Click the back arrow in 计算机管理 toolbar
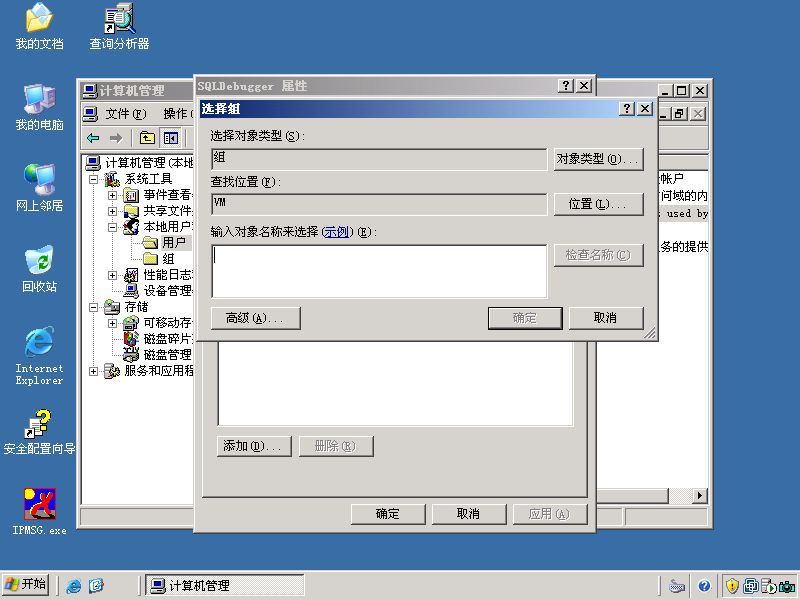Image resolution: width=800 pixels, height=600 pixels. (93, 138)
